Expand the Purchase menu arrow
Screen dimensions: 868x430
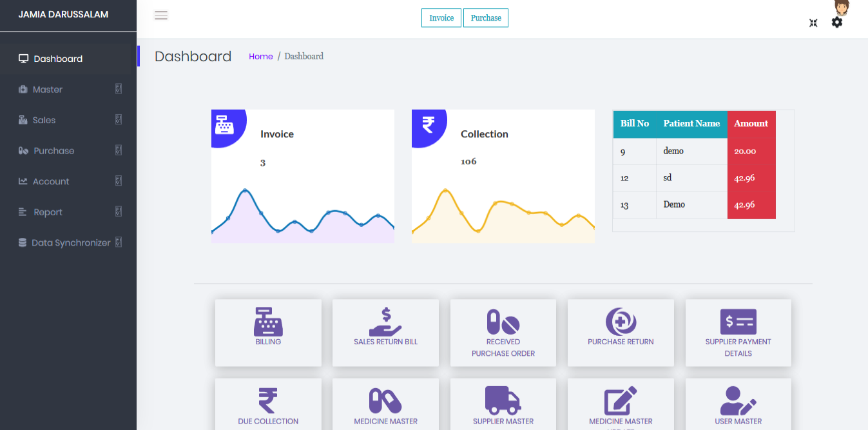[x=119, y=150]
